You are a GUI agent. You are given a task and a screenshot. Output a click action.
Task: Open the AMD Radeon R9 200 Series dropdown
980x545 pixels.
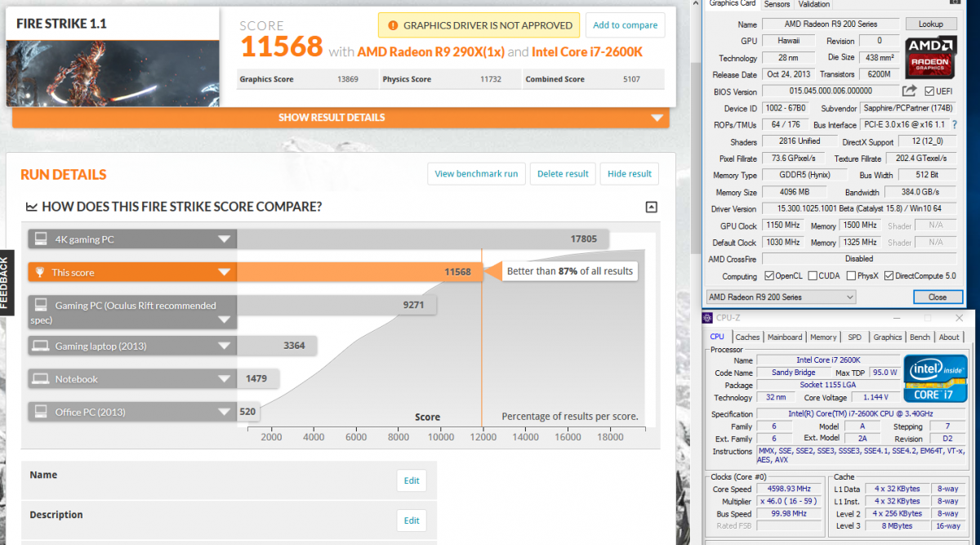[x=781, y=297]
